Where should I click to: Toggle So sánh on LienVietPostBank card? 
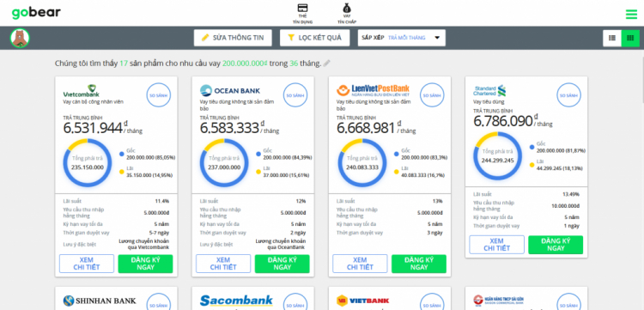tap(432, 94)
